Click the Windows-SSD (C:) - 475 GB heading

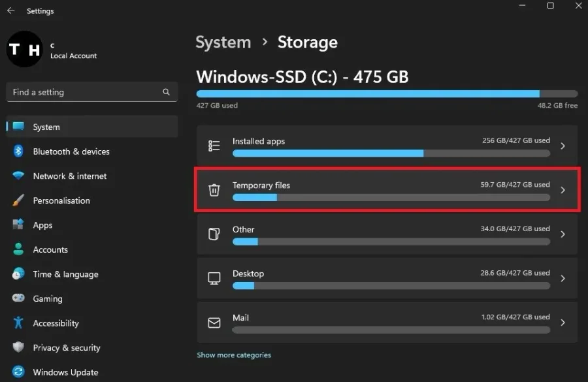pyautogui.click(x=302, y=77)
